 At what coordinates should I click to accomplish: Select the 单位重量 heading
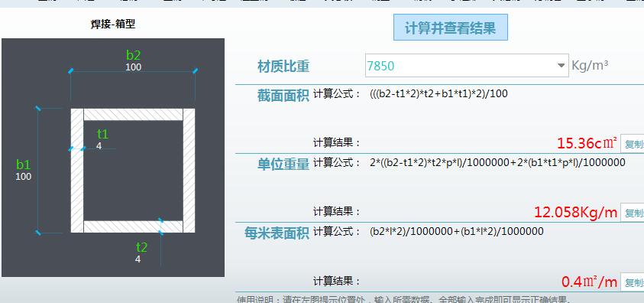(x=283, y=165)
